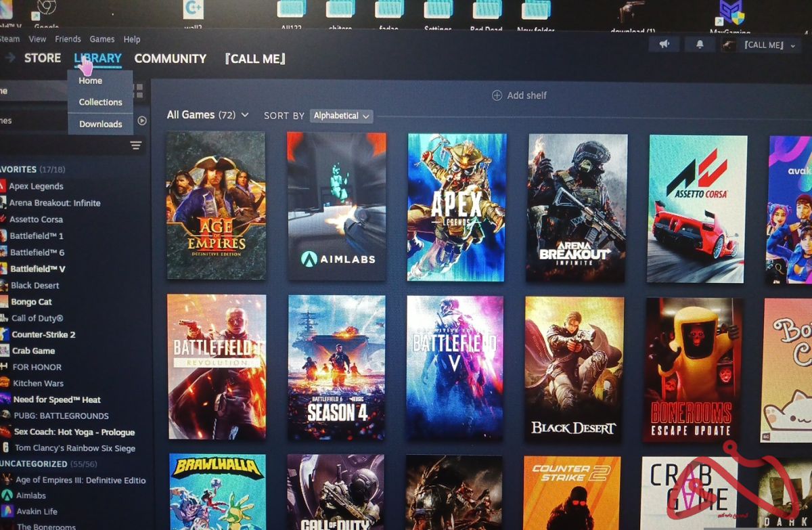Viewport: 812px width, 530px height.
Task: Open the Counter Strike 2 cover thumbnail
Action: 572,493
